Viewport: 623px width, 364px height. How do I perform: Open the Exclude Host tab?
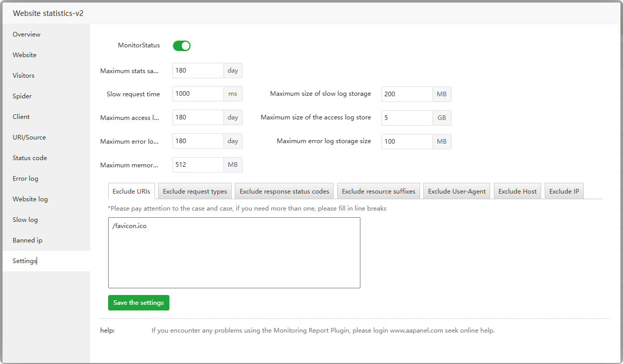pyautogui.click(x=517, y=192)
